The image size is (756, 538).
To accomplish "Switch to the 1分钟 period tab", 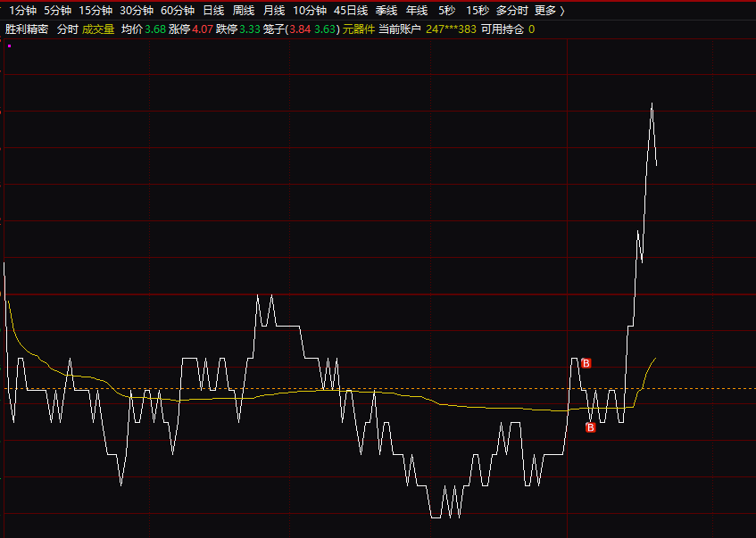I will point(22,10).
